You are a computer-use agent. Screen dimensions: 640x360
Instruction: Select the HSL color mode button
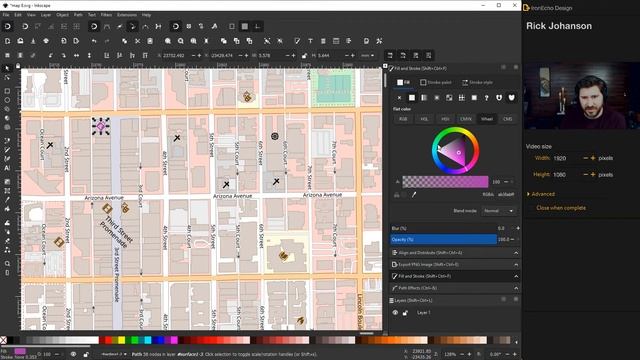pos(424,119)
